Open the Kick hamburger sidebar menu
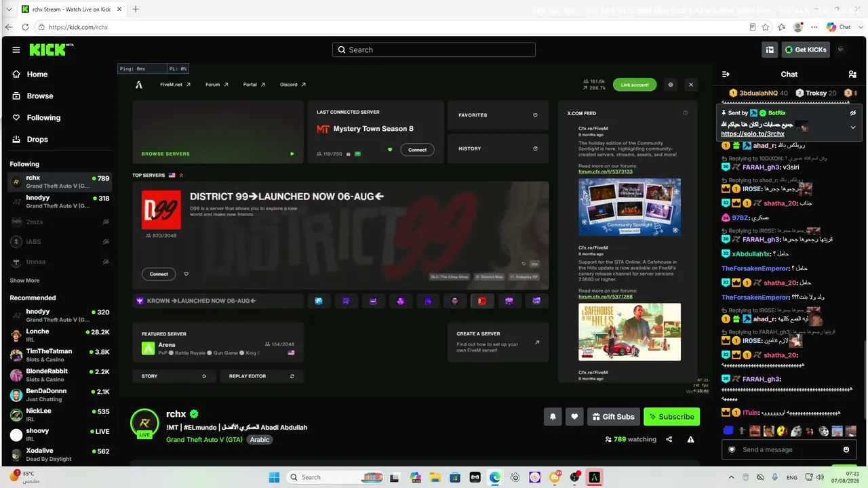The image size is (868, 488). click(16, 49)
